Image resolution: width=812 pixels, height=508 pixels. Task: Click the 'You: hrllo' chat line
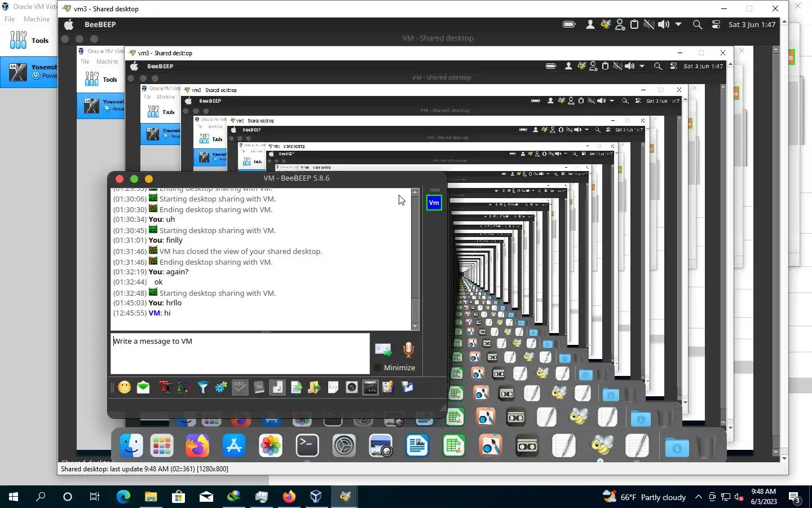pos(165,303)
